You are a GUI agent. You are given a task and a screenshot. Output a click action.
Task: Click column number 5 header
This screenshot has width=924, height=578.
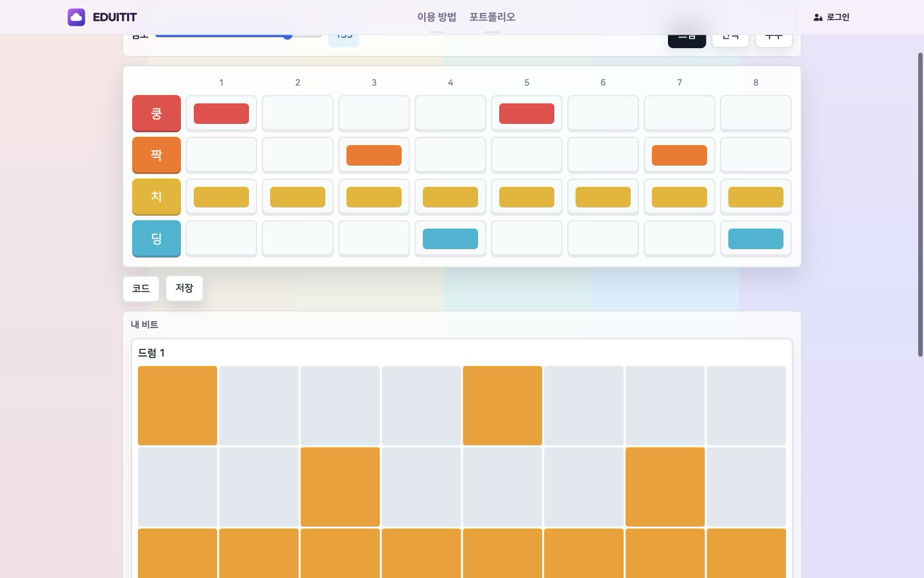click(527, 83)
